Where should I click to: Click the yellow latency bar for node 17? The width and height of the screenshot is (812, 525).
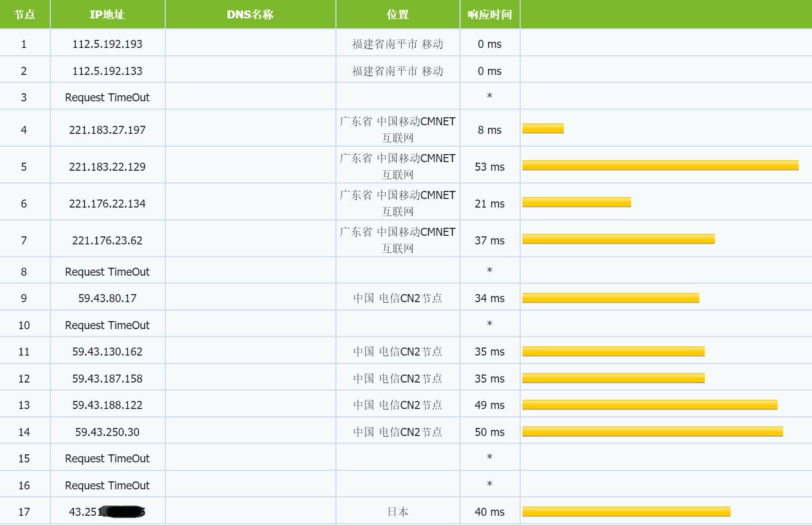(x=627, y=511)
